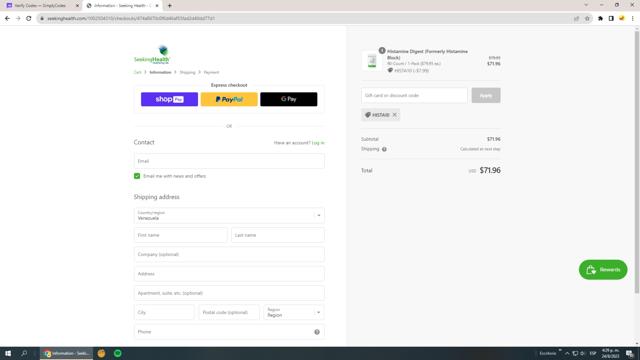
Task: Open the green Spotify taskbar icon
Action: [118, 353]
